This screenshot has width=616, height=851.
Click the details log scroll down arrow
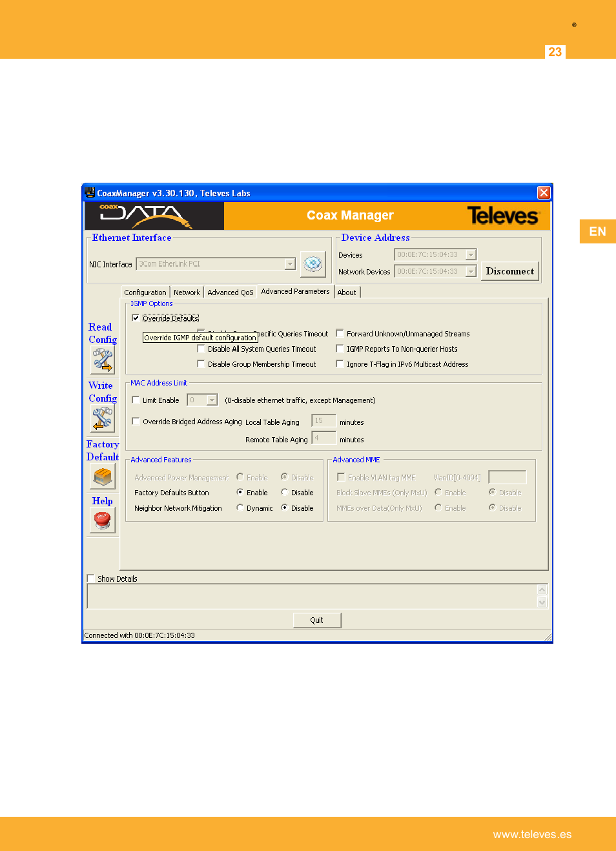542,602
